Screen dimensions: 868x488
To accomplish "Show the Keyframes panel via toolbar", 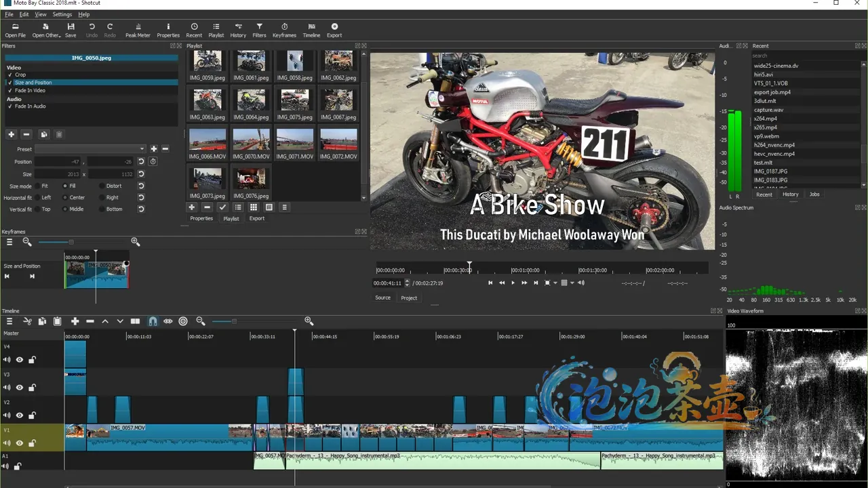I will (x=284, y=30).
